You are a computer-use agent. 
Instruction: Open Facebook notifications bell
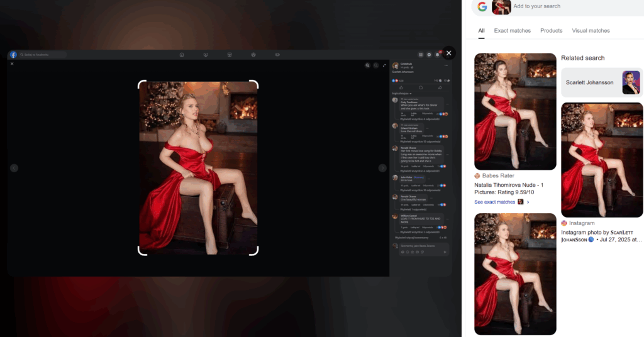pyautogui.click(x=438, y=55)
